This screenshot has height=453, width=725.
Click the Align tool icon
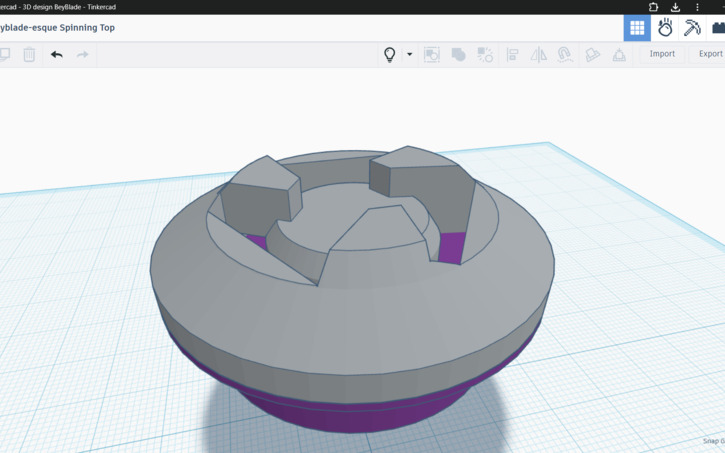(x=512, y=55)
